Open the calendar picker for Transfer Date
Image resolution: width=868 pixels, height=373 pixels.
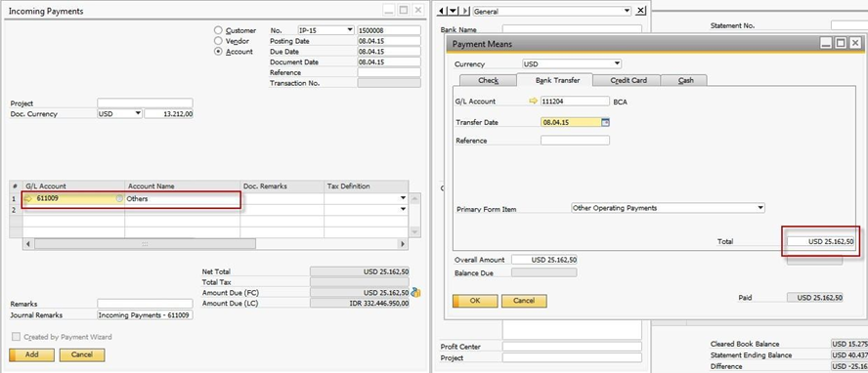tap(606, 122)
